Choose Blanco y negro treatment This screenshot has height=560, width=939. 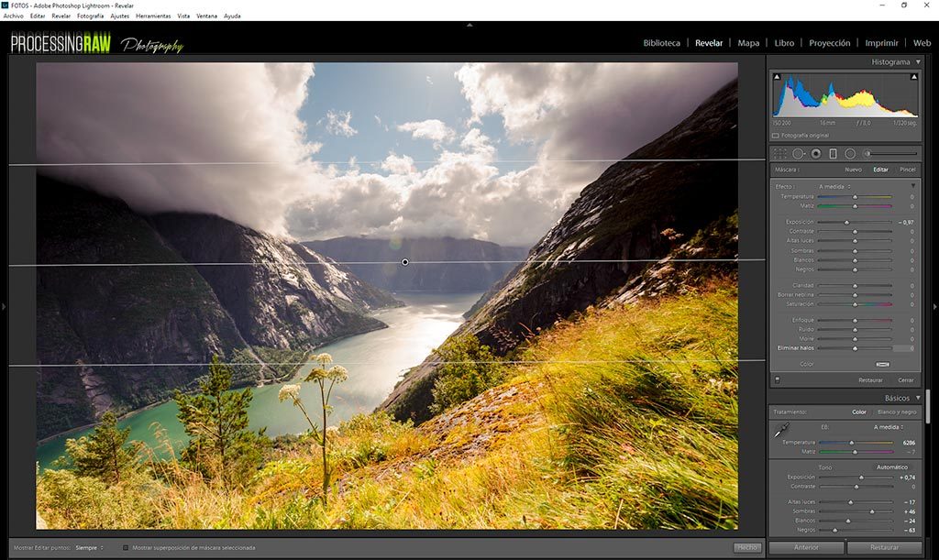[x=897, y=412]
